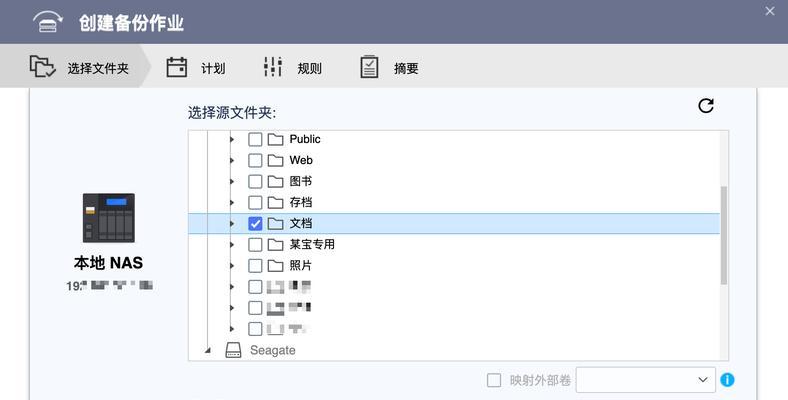
Task: Click the 文档 folder icon
Action: (275, 224)
